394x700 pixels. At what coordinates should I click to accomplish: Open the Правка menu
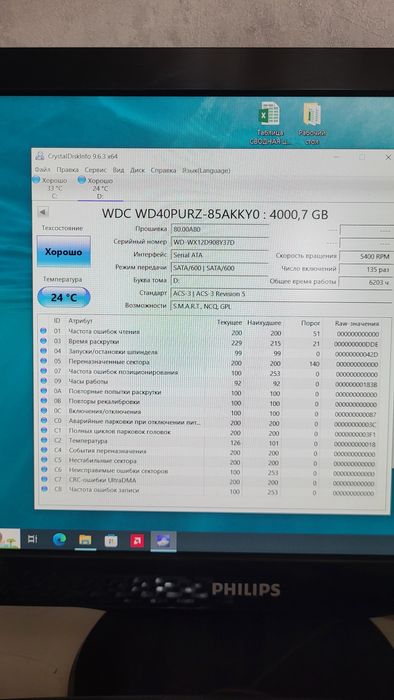67,170
